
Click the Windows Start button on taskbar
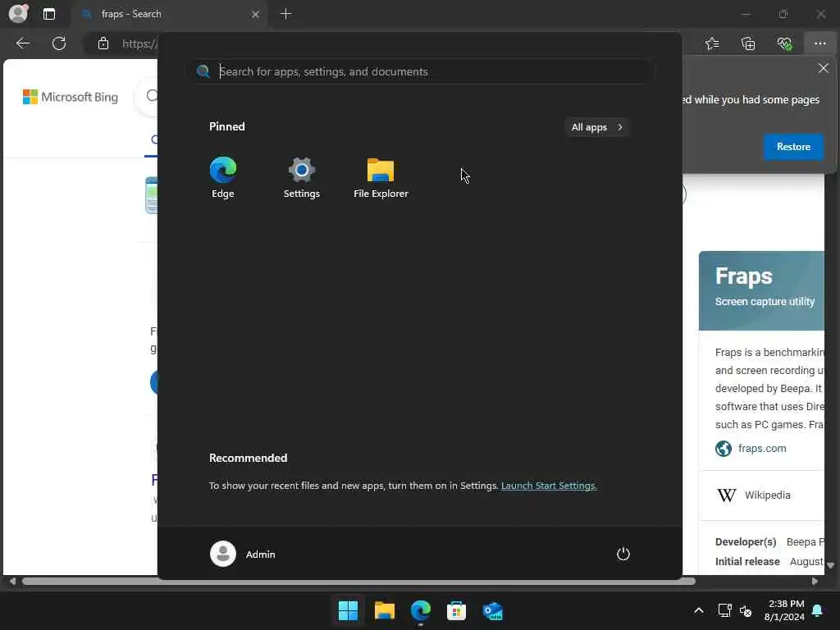tap(348, 610)
